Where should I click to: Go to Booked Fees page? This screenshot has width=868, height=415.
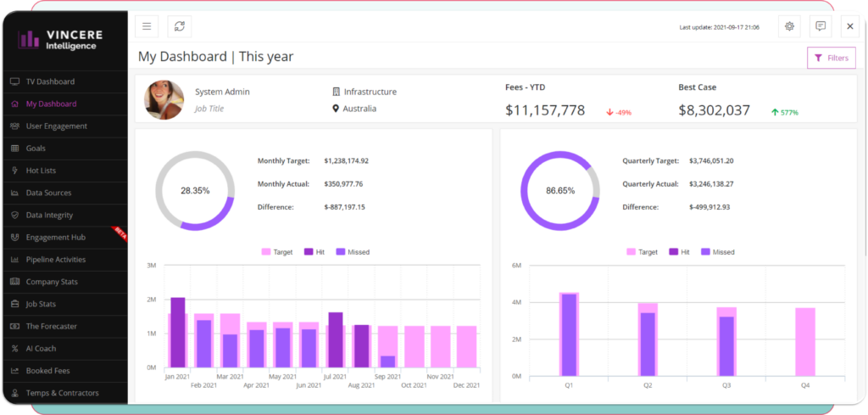click(47, 371)
